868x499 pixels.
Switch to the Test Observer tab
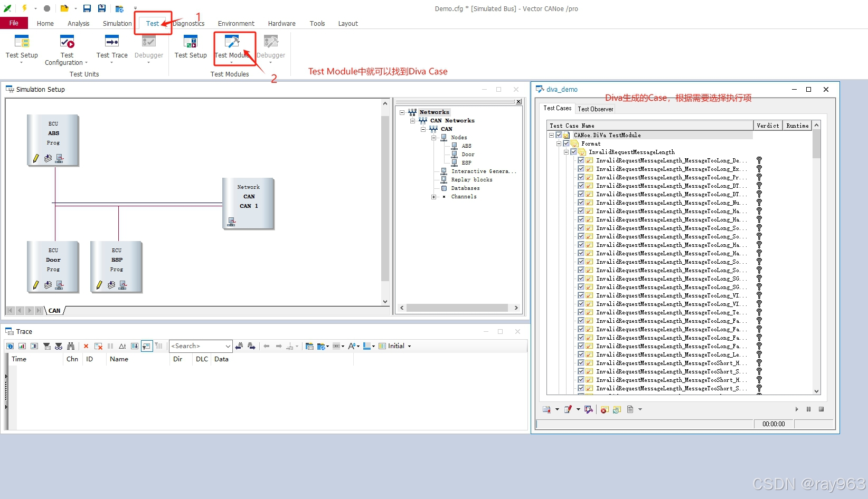click(596, 109)
